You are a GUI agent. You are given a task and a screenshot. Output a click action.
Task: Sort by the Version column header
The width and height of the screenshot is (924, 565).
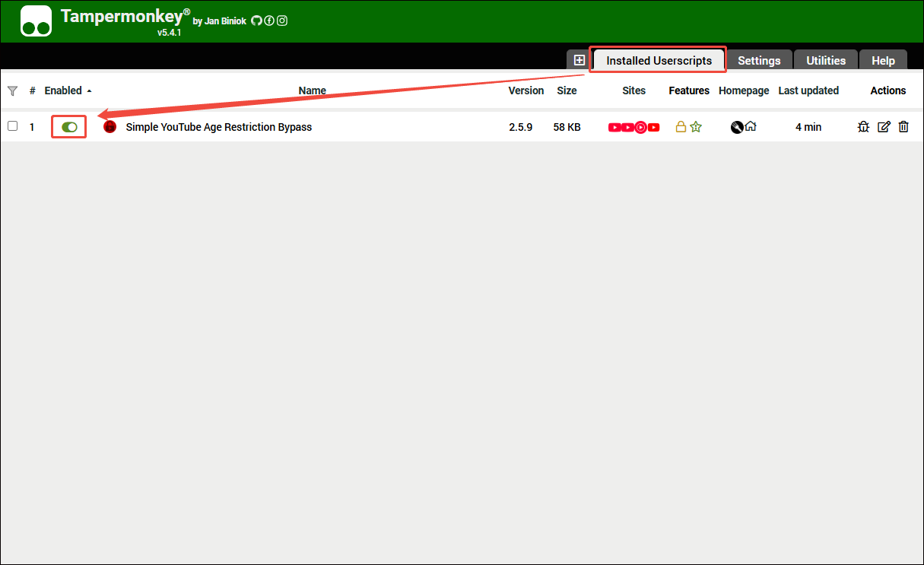pos(526,90)
